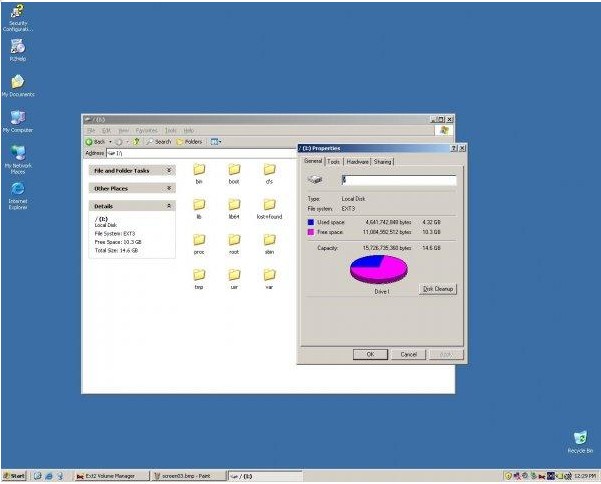The width and height of the screenshot is (601, 484).
Task: Open the Favorites menu in Explorer
Action: click(147, 131)
